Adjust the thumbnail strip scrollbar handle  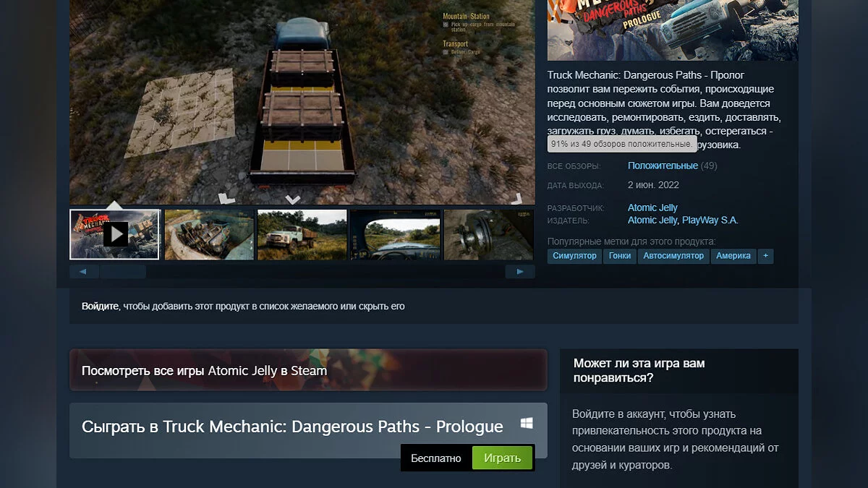click(122, 272)
